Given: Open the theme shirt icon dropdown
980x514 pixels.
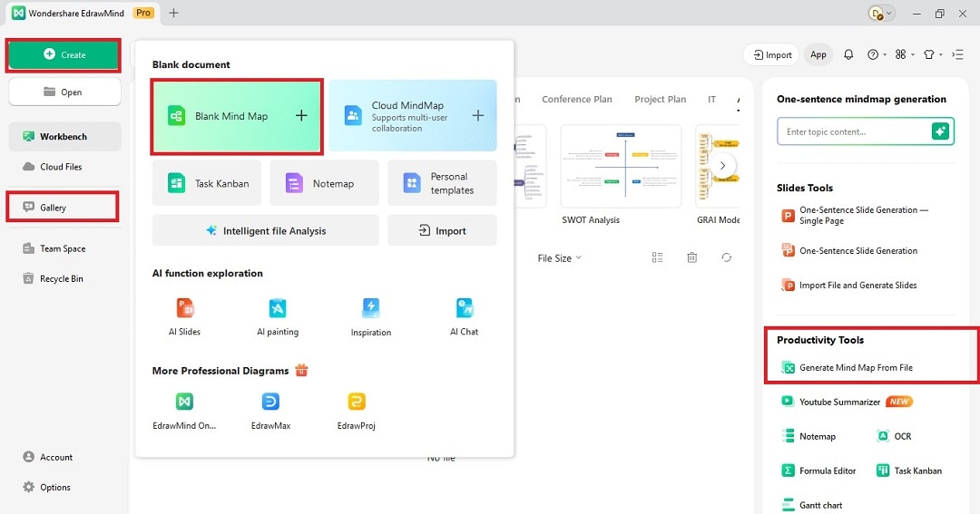Looking at the screenshot, I should (933, 55).
